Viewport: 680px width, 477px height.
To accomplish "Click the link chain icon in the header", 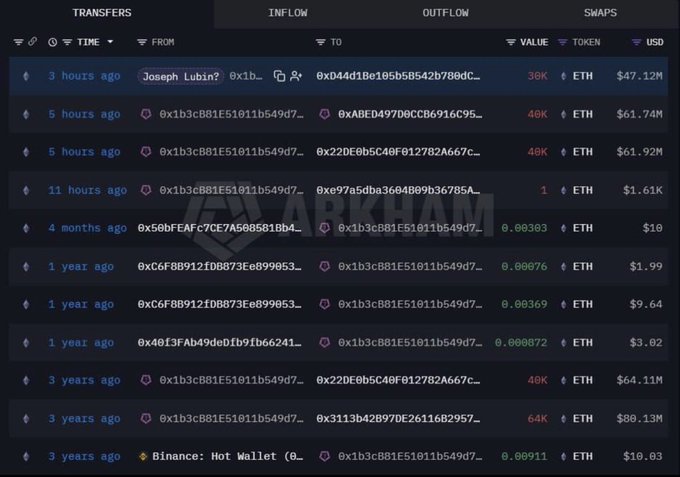I will coord(33,42).
